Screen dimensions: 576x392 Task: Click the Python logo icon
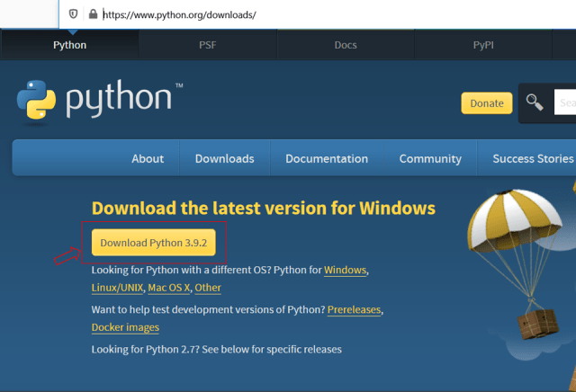click(x=36, y=101)
